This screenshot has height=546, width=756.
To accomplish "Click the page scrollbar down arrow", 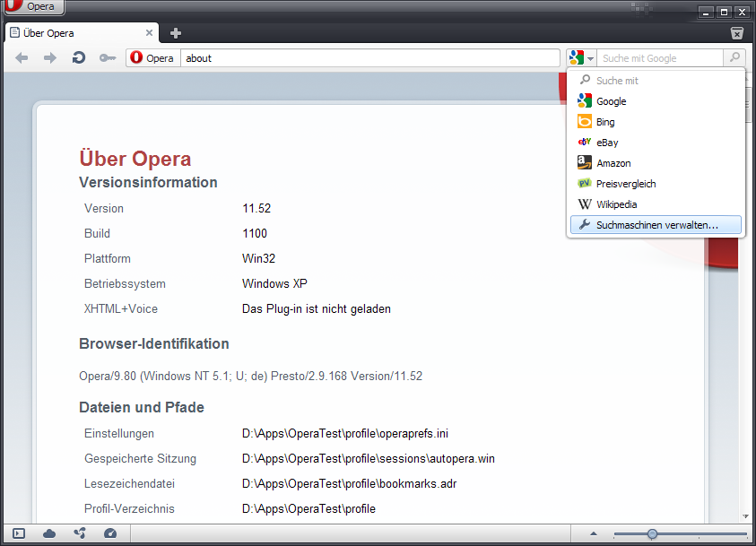I will click(745, 516).
